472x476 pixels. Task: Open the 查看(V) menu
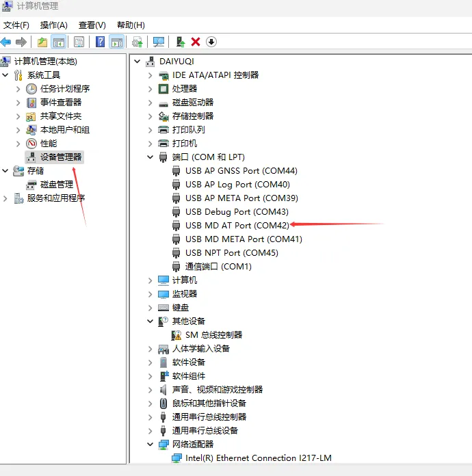[92, 25]
